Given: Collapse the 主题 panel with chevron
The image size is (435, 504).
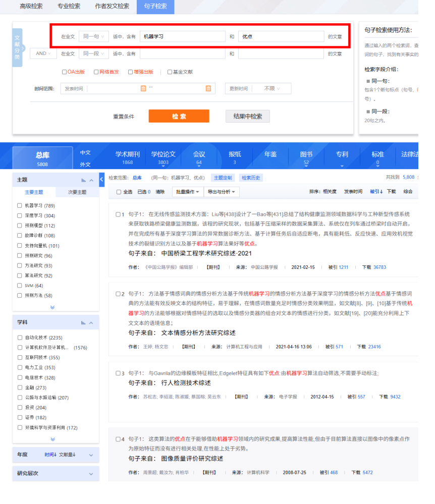Looking at the screenshot, I should (x=91, y=180).
